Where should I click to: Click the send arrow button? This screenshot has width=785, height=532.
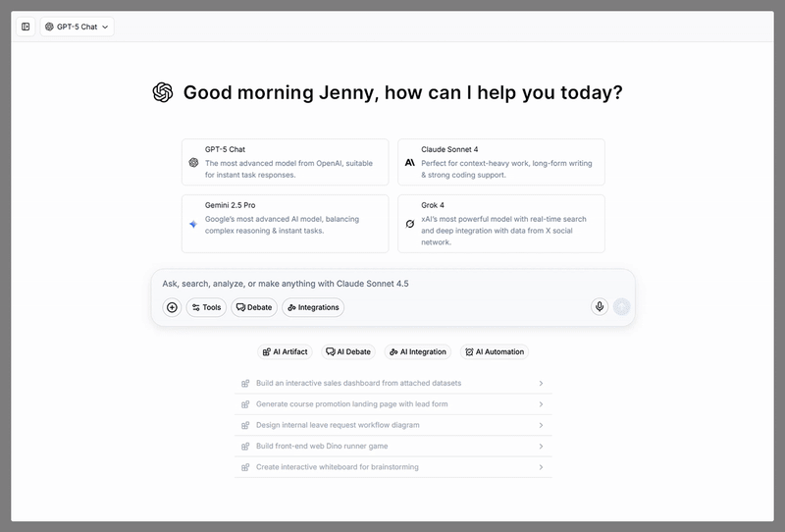621,306
